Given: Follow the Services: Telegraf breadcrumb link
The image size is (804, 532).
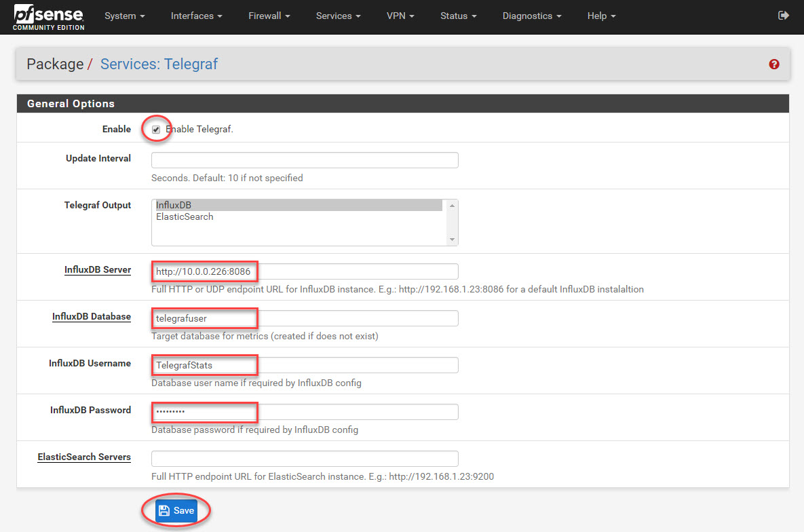Looking at the screenshot, I should pyautogui.click(x=159, y=64).
